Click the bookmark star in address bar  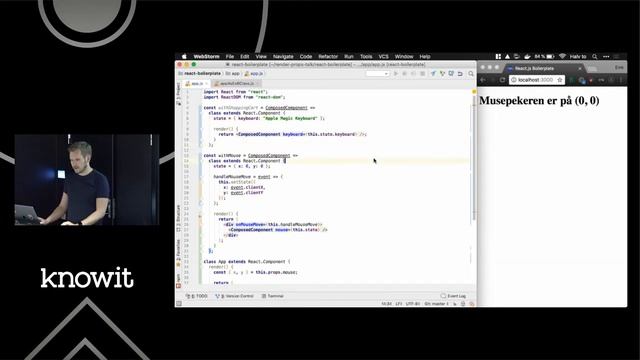pos(560,80)
